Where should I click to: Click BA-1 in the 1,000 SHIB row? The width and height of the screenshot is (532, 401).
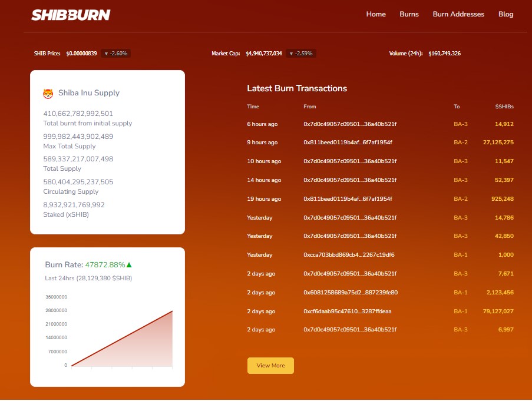460,254
